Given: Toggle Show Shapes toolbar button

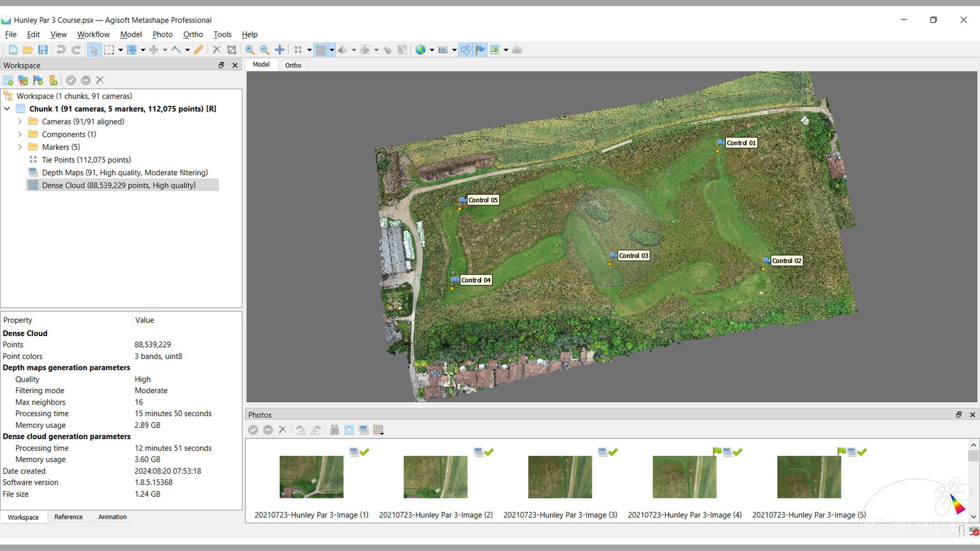Looking at the screenshot, I should tap(465, 50).
